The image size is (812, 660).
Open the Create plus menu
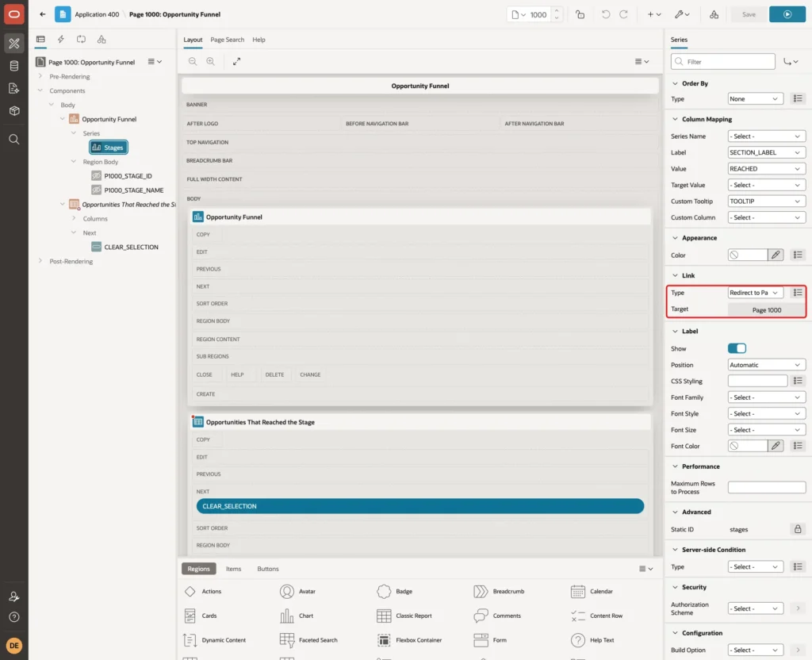coord(654,14)
